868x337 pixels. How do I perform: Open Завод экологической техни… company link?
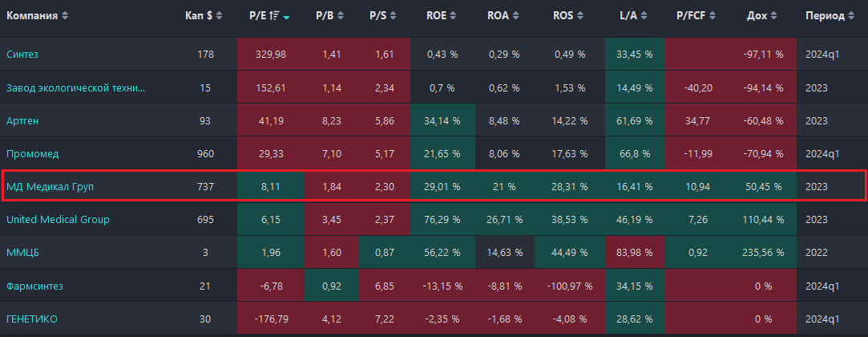(x=76, y=87)
